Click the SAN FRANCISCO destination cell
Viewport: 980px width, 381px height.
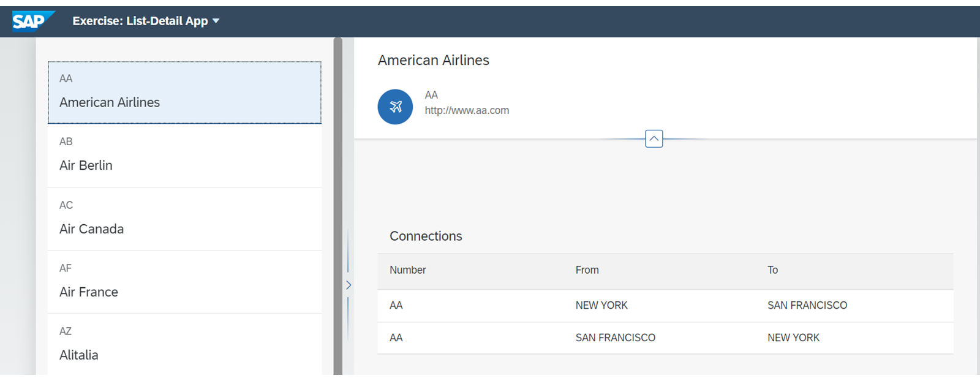click(x=807, y=306)
